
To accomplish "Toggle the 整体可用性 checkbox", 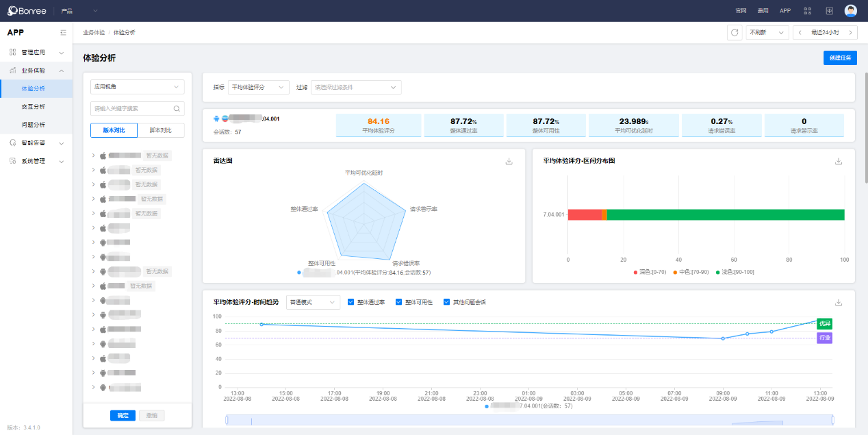I will [x=399, y=302].
